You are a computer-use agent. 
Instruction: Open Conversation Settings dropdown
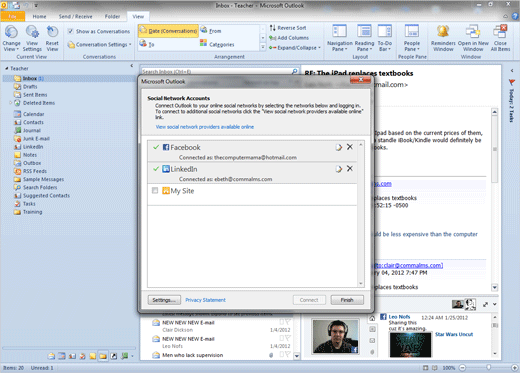pos(99,44)
